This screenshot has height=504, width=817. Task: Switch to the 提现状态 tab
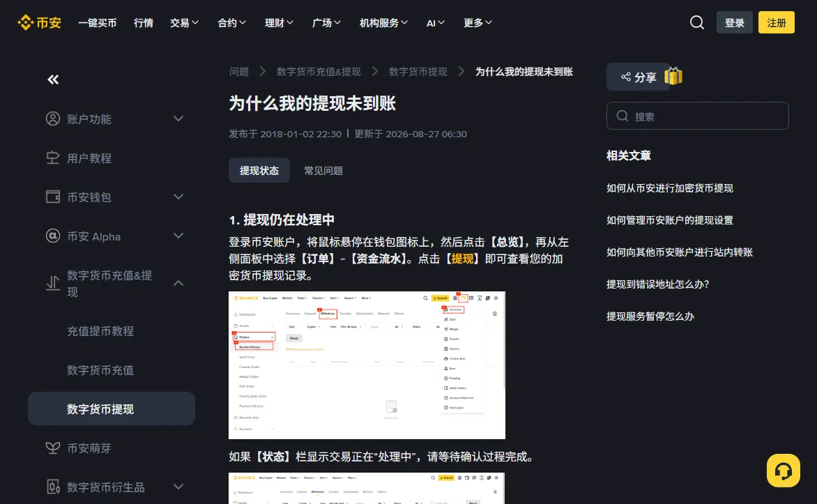point(259,170)
